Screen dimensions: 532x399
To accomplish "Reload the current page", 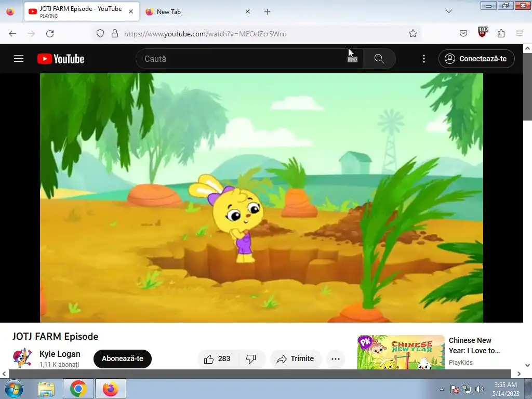I will point(50,34).
